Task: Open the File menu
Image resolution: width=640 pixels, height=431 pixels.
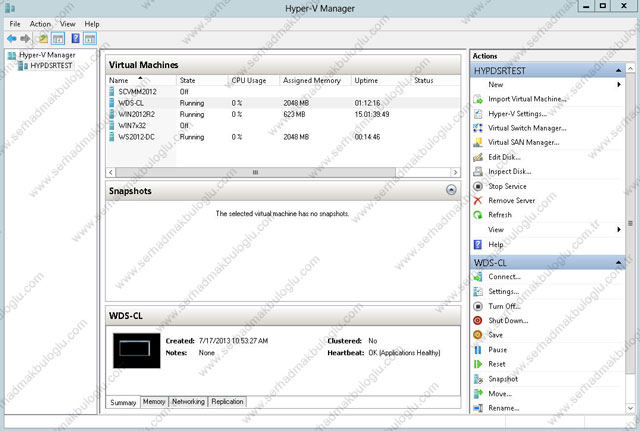Action: (x=15, y=24)
